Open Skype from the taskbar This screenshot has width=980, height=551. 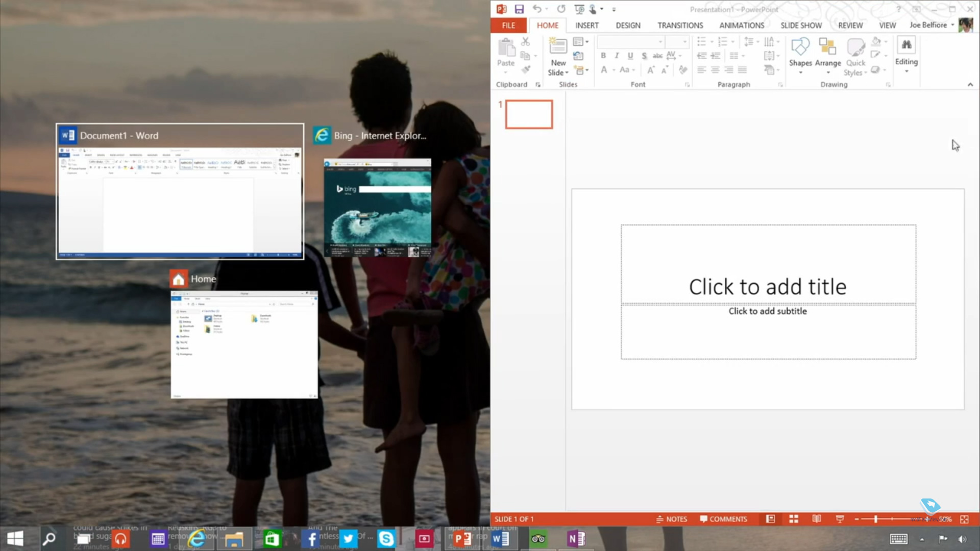(x=386, y=539)
